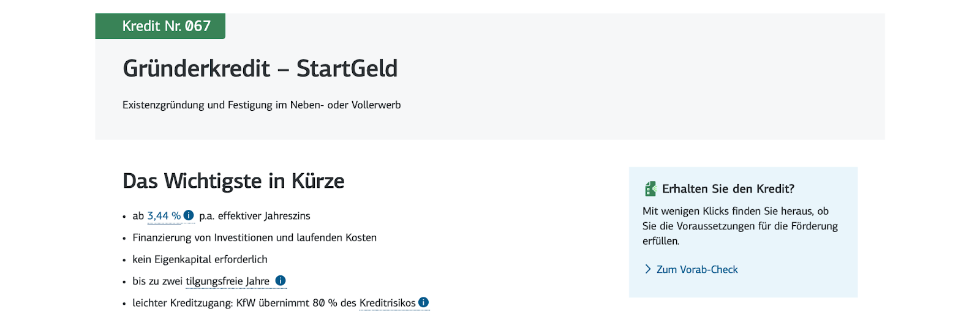Open the info icon after tilgungsfreie Jahre
980x328 pixels.
click(281, 281)
